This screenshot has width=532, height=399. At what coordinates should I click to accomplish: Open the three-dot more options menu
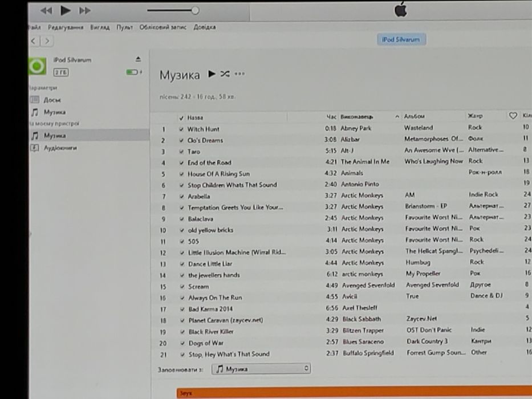click(239, 74)
